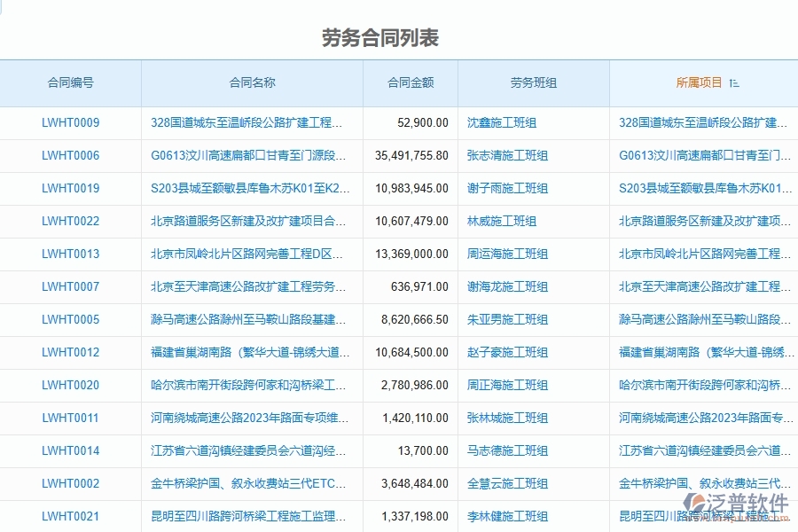Select project 北京市凤岭北片区路网完善工程
This screenshot has width=798, height=532.
pos(703,254)
